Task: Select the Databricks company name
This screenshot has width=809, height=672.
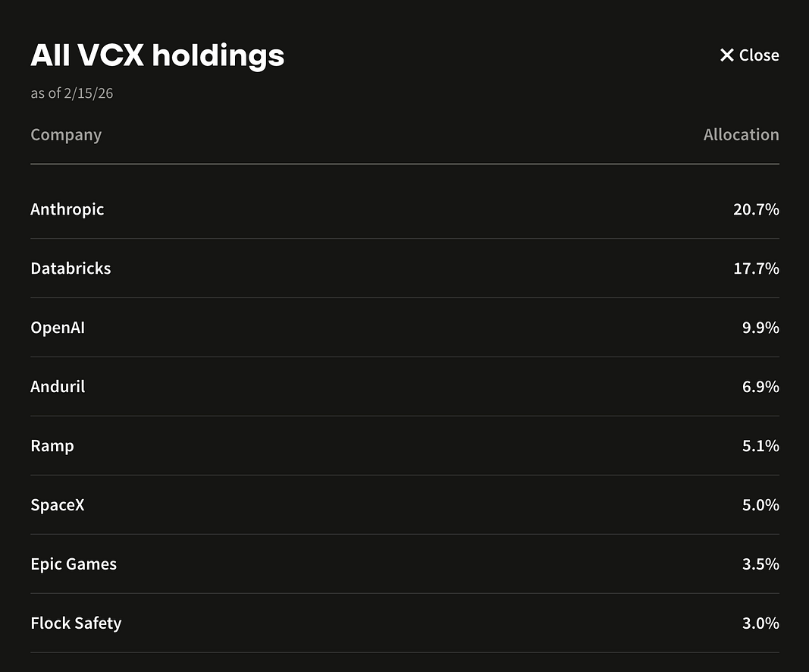Action: point(71,268)
